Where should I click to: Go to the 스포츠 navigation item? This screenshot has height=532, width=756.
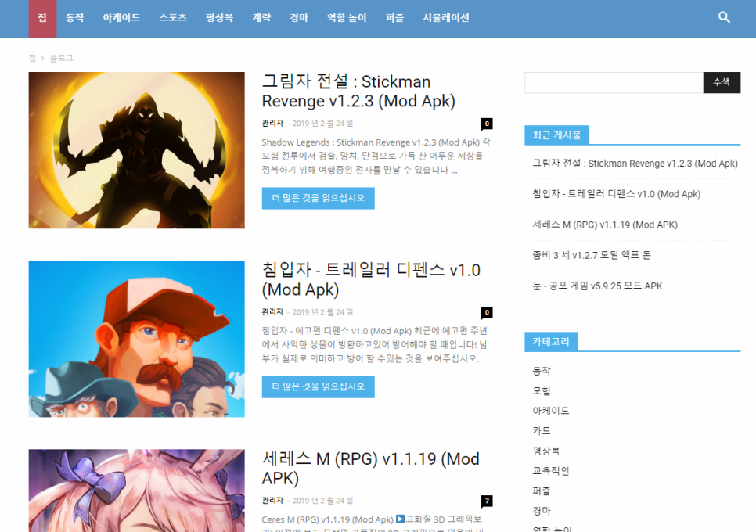(x=173, y=18)
